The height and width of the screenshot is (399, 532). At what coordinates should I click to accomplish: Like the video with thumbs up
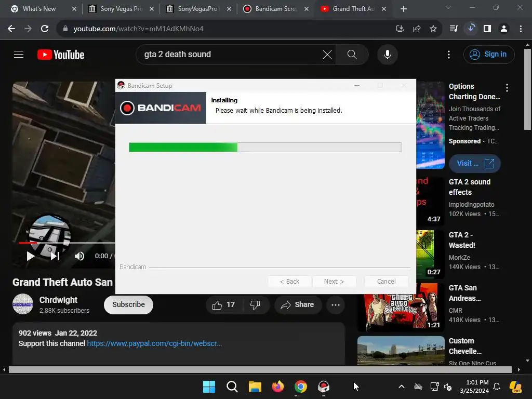click(224, 304)
